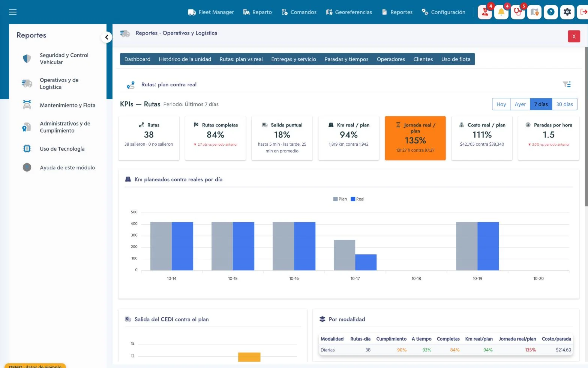This screenshot has width=588, height=368.
Task: Click the magnet alerts icon
Action: click(x=518, y=12)
